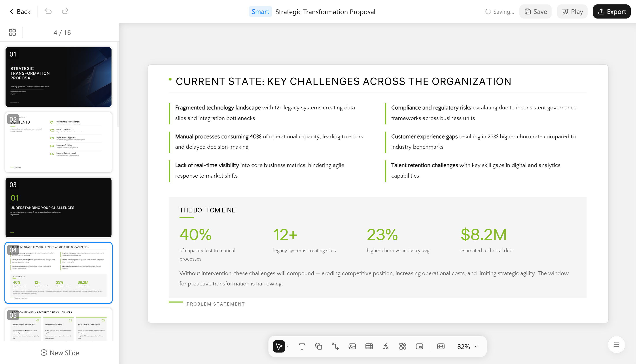
Task: Open the formula fx tool
Action: [386, 347]
